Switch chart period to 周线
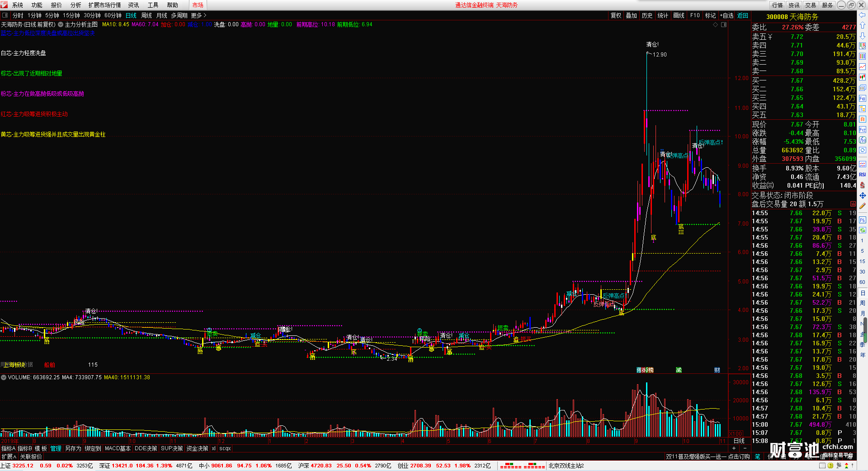 pyautogui.click(x=146, y=15)
